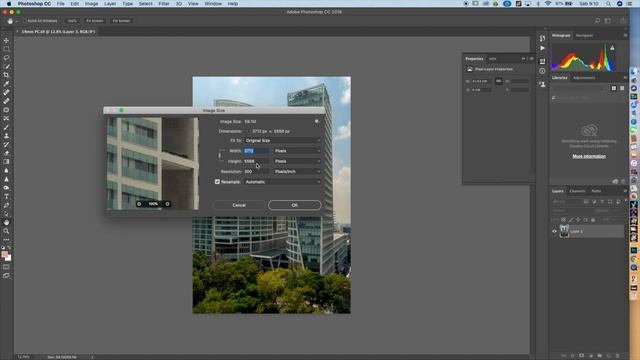Click the Width input field

click(x=256, y=151)
